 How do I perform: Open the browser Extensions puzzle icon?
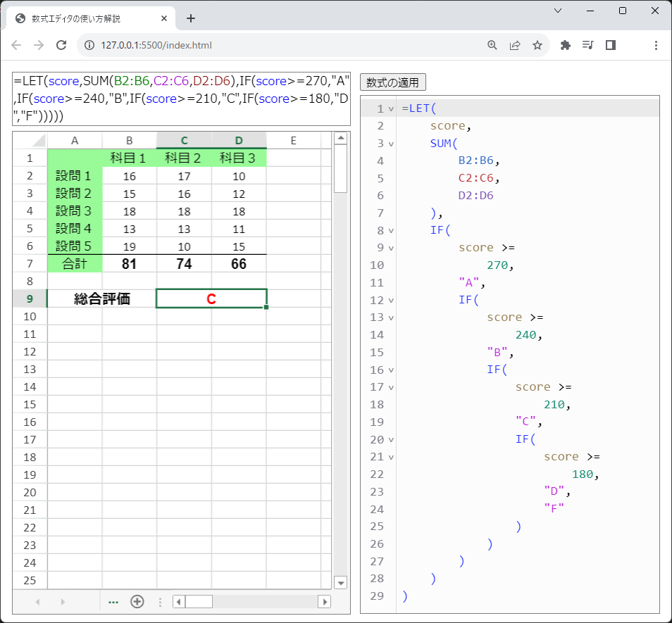[x=566, y=44]
